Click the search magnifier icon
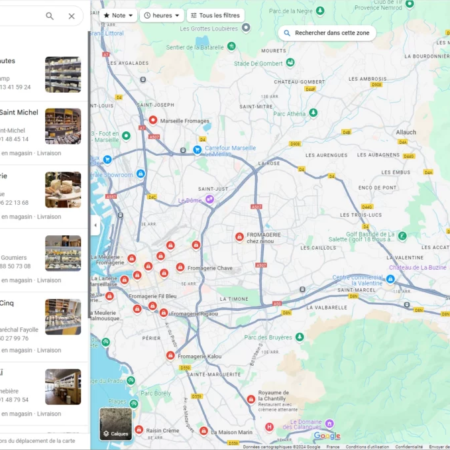Screen dimensions: 450x450 click(49, 16)
